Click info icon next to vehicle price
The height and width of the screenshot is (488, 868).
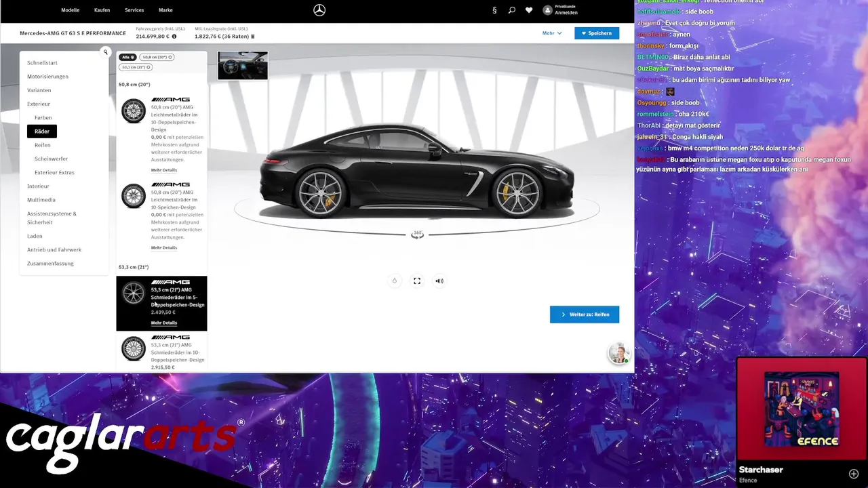174,37
